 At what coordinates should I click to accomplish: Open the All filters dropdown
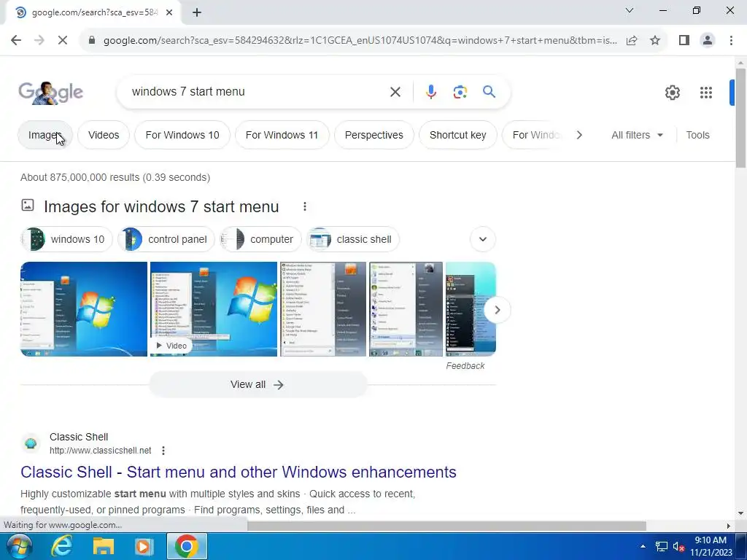(x=637, y=135)
